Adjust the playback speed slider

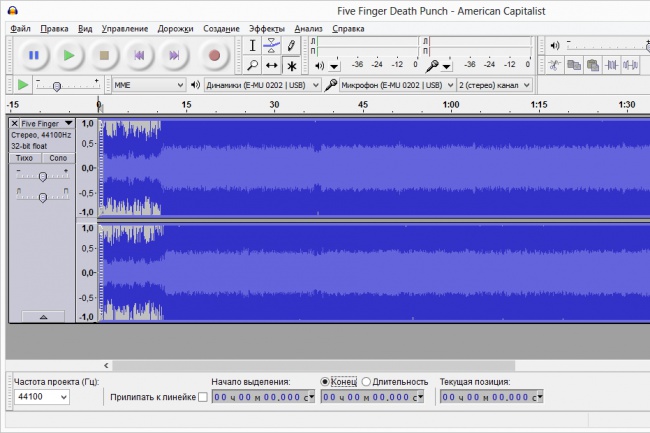tap(57, 86)
